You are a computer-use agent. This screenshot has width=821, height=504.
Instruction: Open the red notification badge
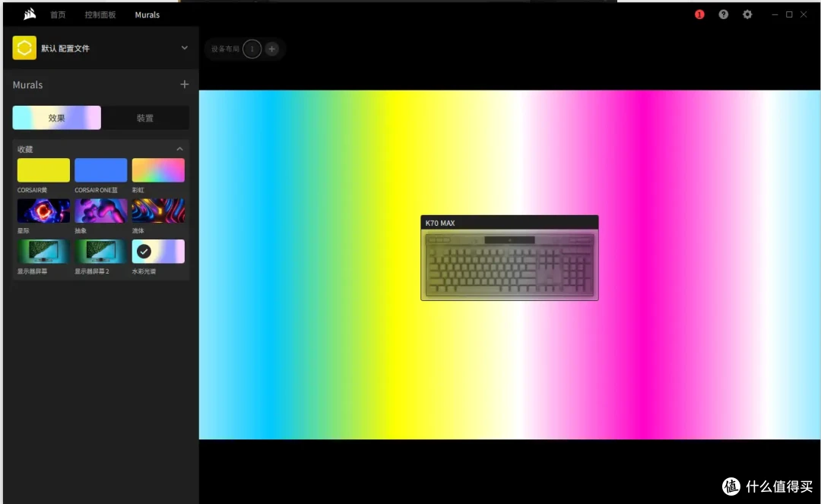tap(699, 14)
